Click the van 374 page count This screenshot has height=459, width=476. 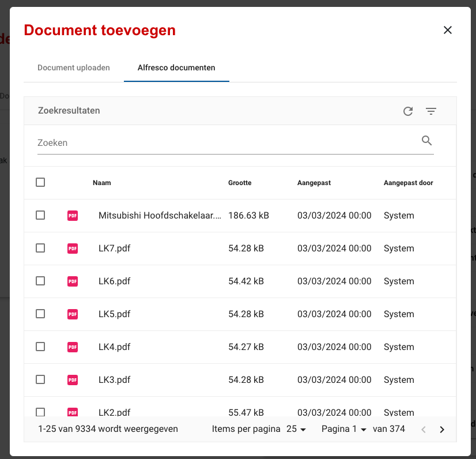(389, 429)
